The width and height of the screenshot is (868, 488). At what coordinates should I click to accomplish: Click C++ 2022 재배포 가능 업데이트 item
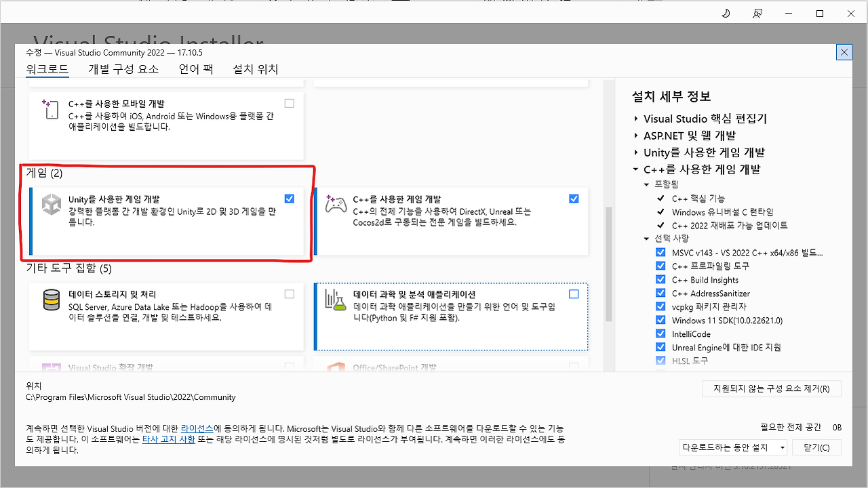point(730,226)
